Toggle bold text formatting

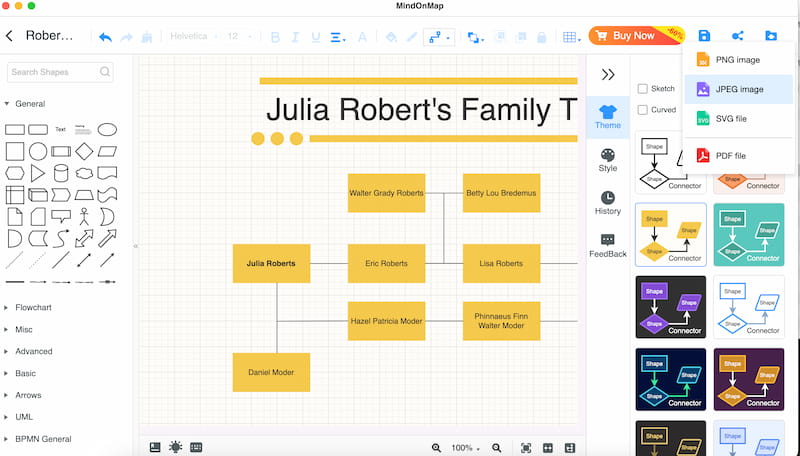(275, 37)
